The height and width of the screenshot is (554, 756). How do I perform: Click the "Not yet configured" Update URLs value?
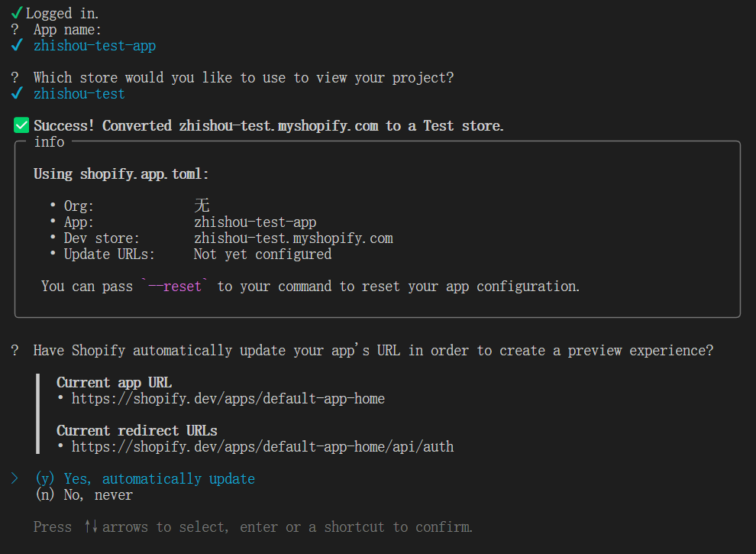pos(263,254)
